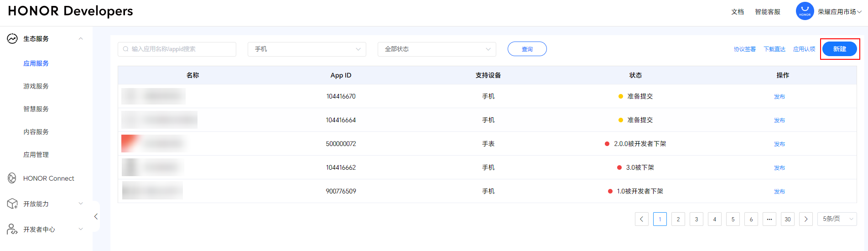Open the 协议签署 link

744,49
